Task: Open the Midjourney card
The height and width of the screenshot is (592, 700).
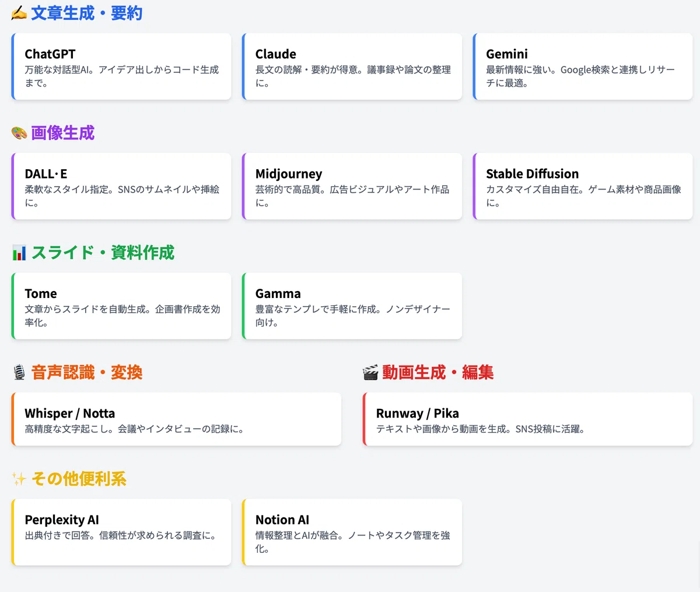Action: click(x=352, y=186)
